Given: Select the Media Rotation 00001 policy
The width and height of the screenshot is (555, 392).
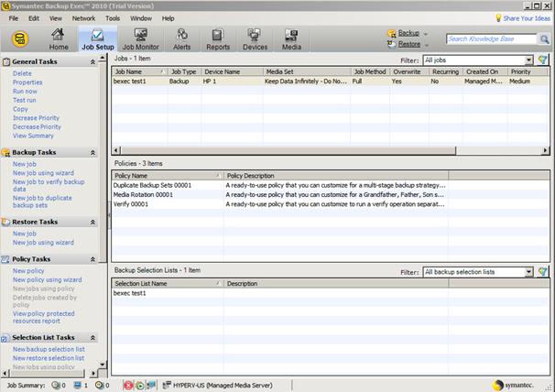Looking at the screenshot, I should tap(331, 195).
